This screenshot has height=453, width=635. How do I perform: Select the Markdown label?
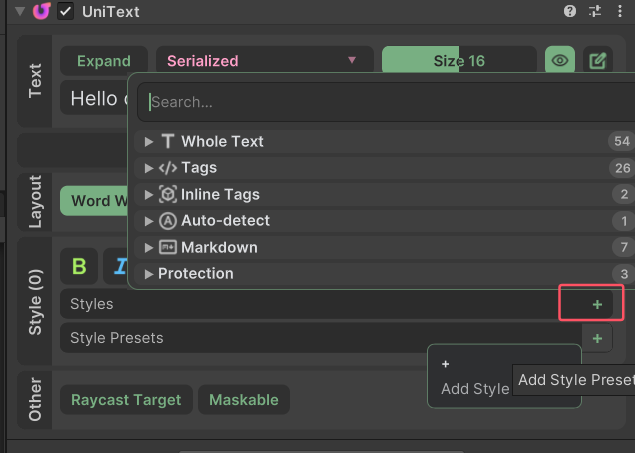click(219, 247)
